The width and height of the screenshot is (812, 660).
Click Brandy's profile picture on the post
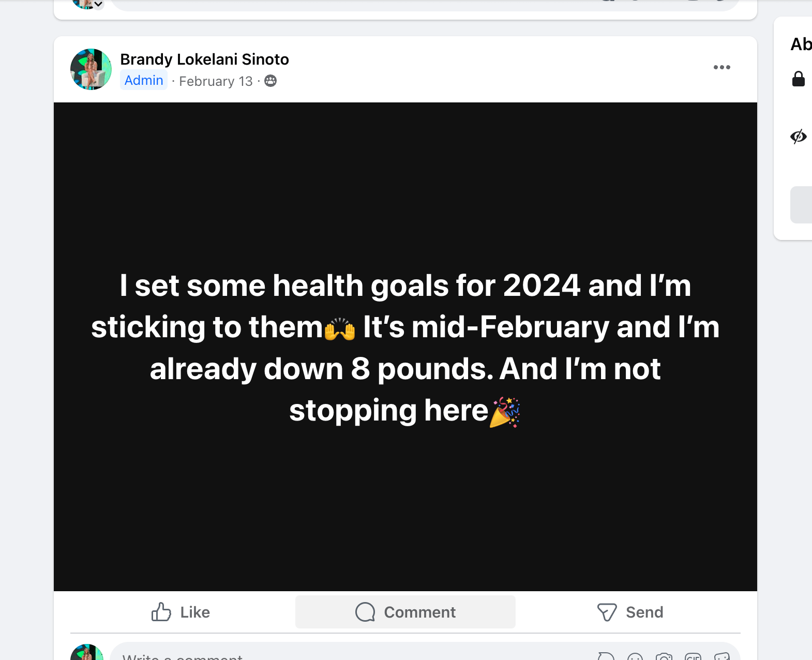(x=91, y=69)
